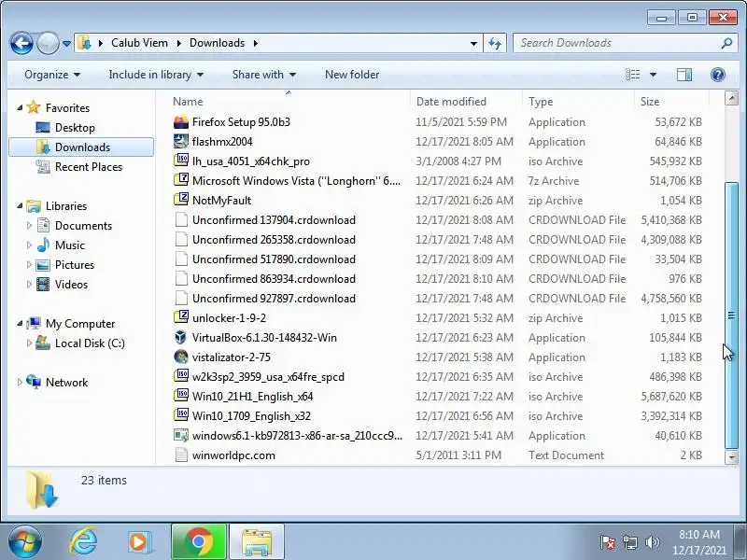Toggle the preview pane icon

coord(684,75)
